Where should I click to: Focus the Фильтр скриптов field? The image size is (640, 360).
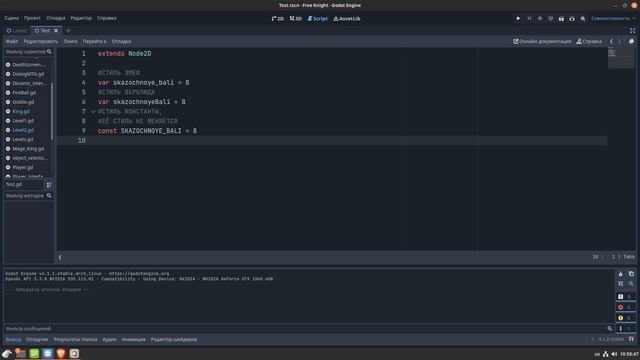pos(29,52)
